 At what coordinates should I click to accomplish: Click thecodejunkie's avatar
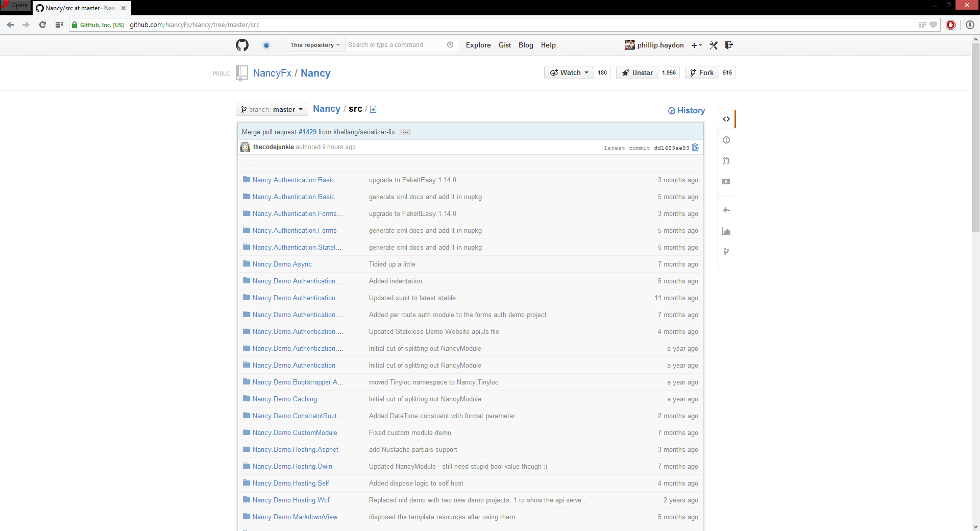tap(245, 147)
